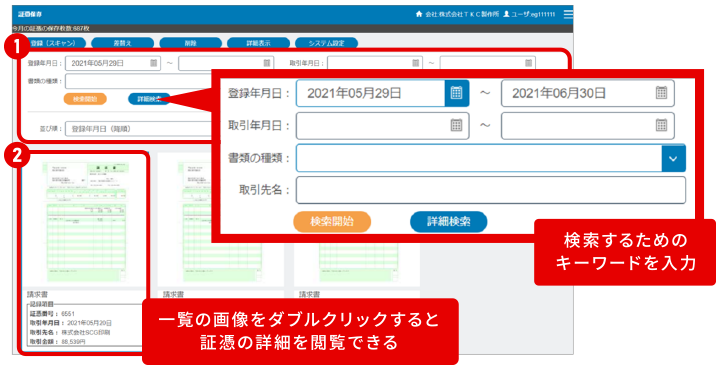This screenshot has width=720, height=370.
Task: Click the enlarged 取引先名 text field
Action: coord(491,190)
